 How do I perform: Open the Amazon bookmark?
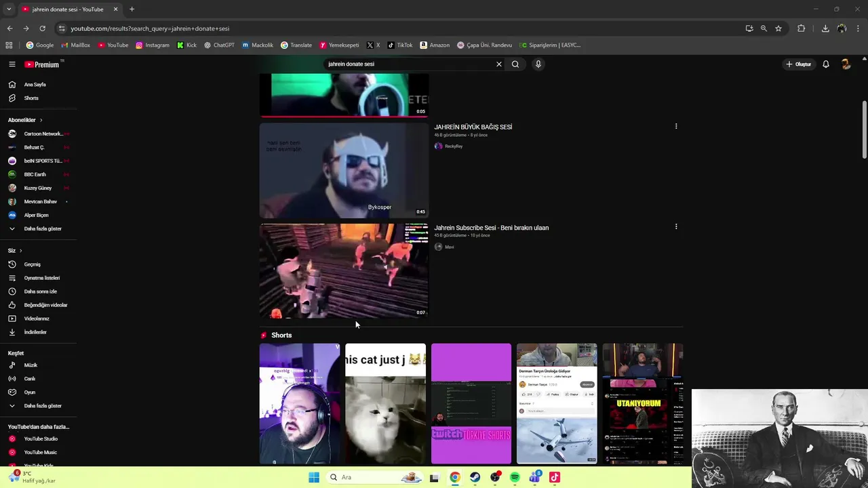[435, 45]
